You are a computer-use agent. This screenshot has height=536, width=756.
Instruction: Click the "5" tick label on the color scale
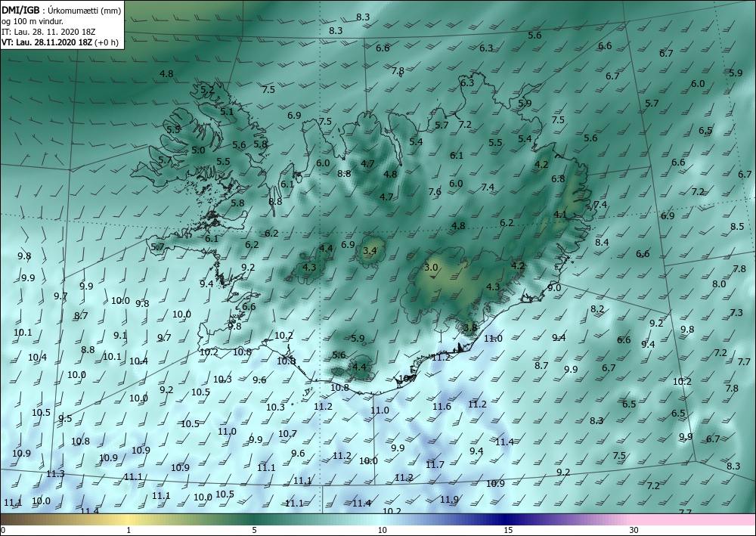pyautogui.click(x=254, y=530)
